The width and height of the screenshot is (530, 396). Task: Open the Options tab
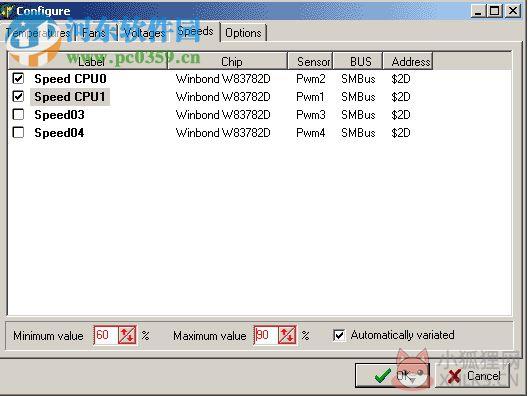[x=243, y=33]
